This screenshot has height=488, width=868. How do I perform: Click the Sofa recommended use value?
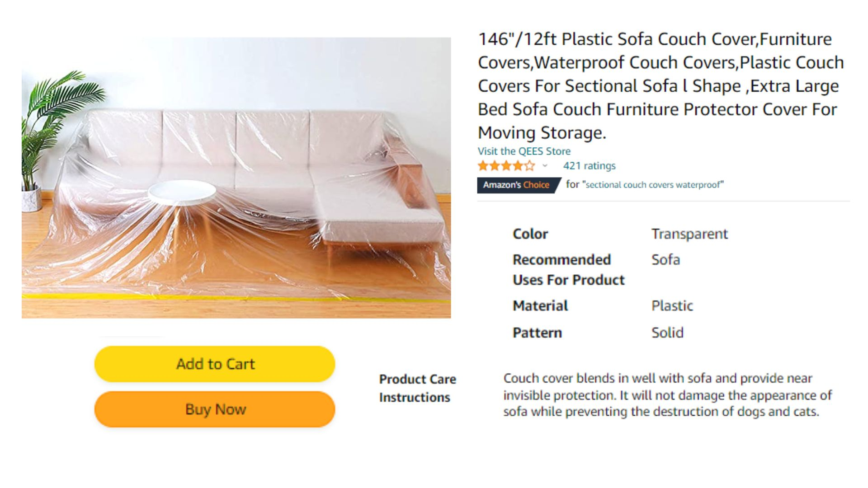coord(665,260)
